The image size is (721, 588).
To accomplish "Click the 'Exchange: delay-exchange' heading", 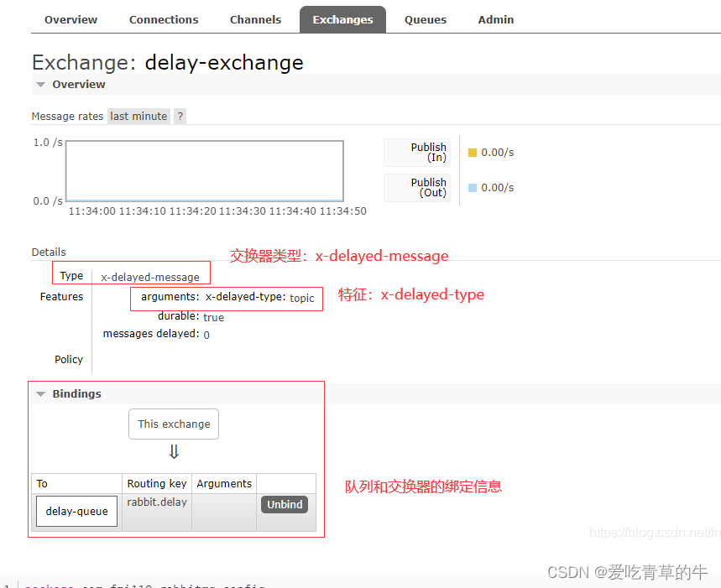I will (168, 62).
